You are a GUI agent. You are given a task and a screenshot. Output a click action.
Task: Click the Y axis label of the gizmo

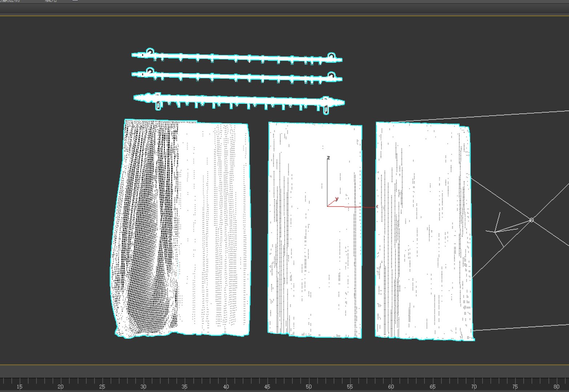coord(337,199)
